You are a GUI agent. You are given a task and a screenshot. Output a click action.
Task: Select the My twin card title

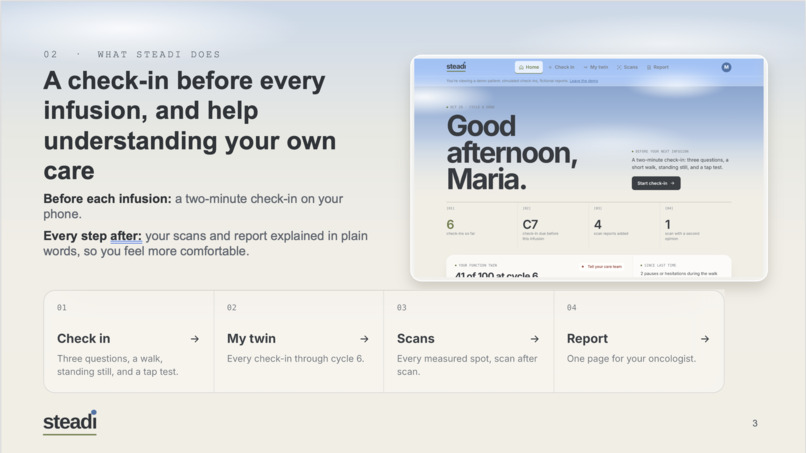coord(251,338)
